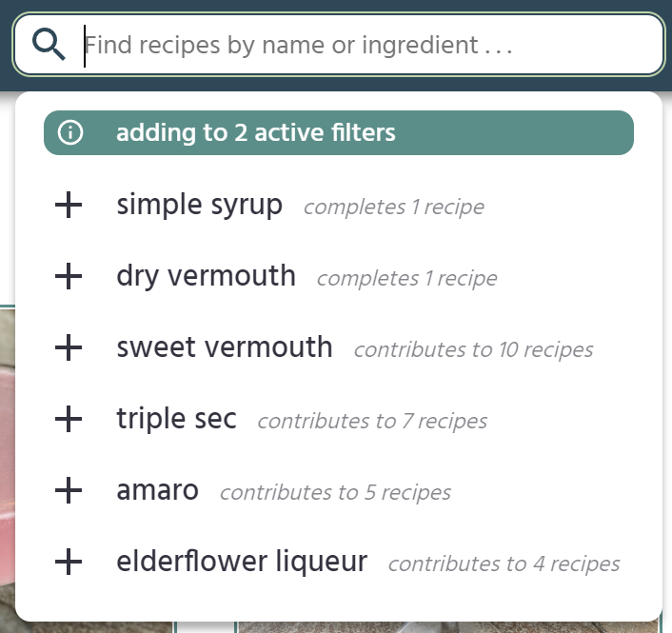672x633 pixels.
Task: Pick amaro from the ingredient list
Action: click(x=158, y=491)
